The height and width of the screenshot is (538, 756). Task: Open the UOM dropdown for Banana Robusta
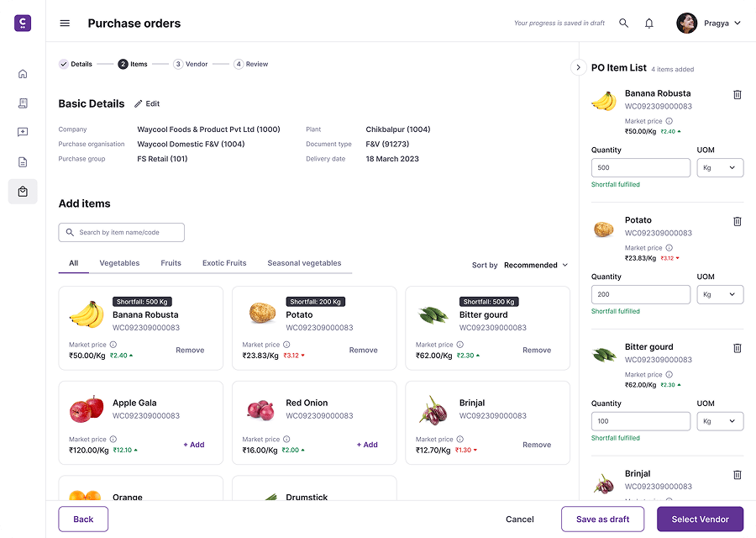click(x=720, y=168)
